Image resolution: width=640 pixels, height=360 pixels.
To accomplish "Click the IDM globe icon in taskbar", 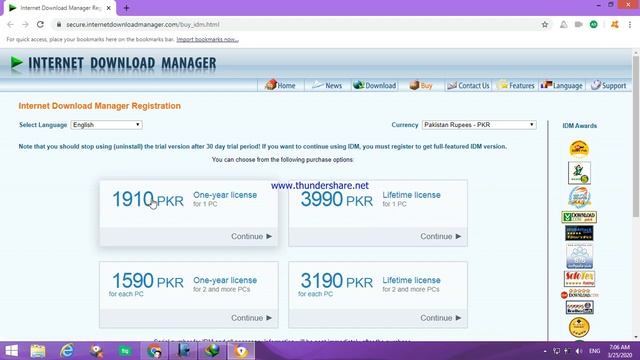I will [212, 351].
